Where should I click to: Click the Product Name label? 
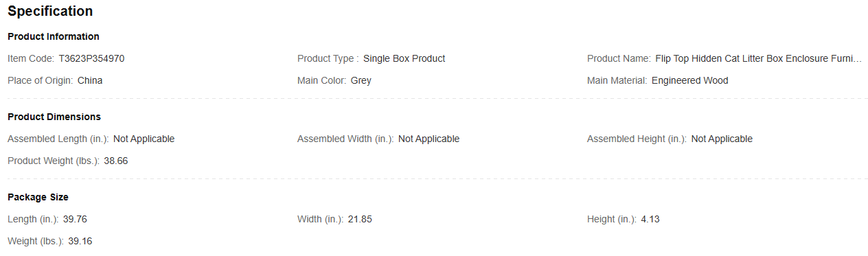(619, 59)
